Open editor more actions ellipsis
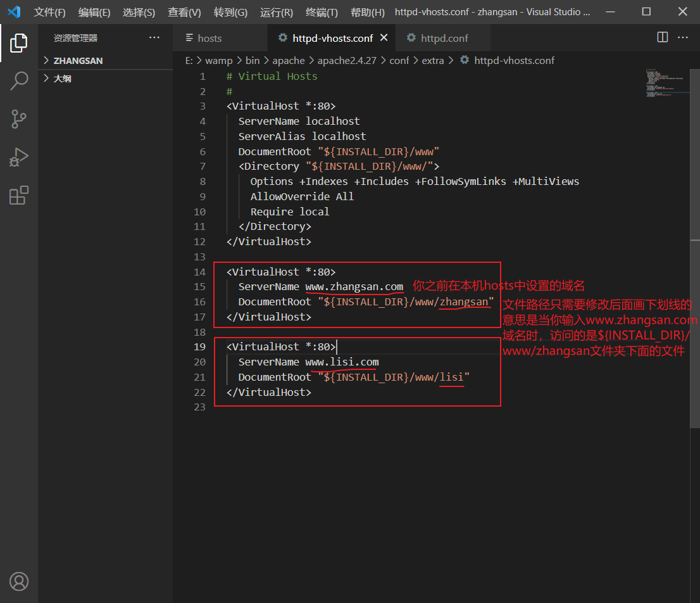Viewport: 700px width, 603px height. 682,37
